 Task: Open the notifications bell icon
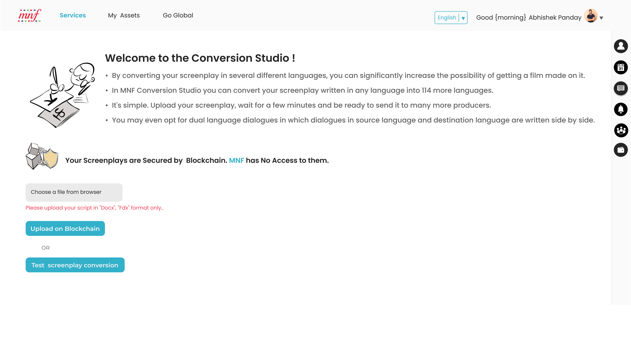tap(620, 109)
